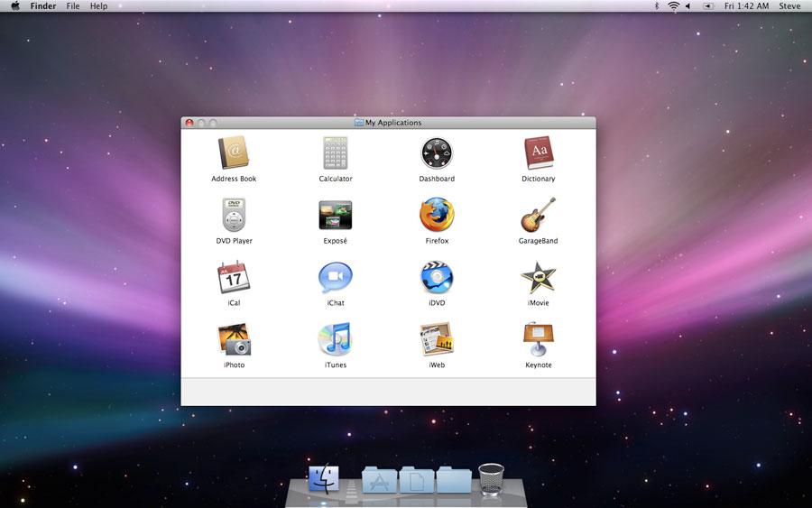This screenshot has width=812, height=508.
Task: Select the 'Address Book' label text
Action: [x=234, y=179]
